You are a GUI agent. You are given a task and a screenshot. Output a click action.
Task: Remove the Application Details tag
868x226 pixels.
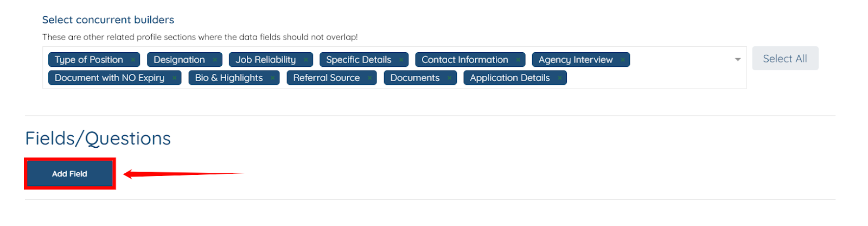click(560, 78)
